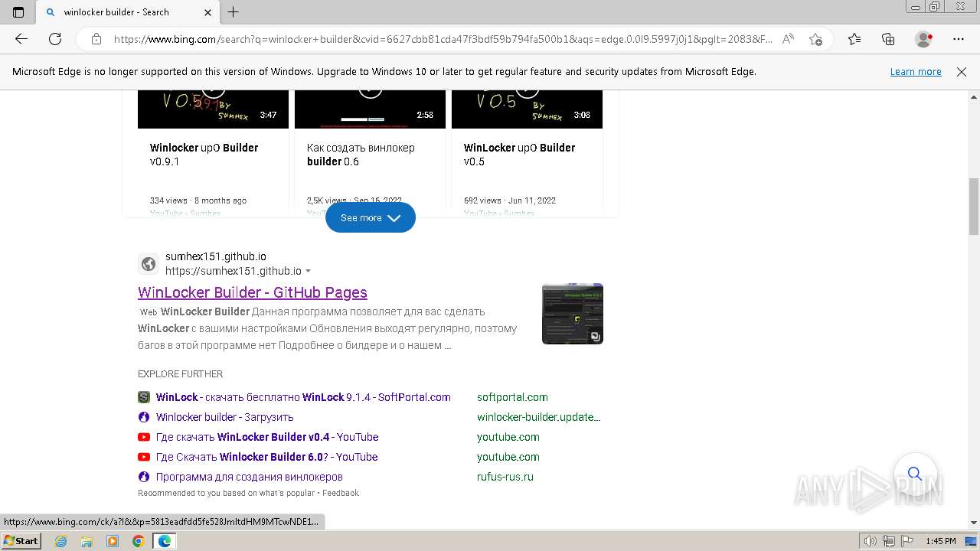This screenshot has height=551, width=980.
Task: Open Где Скачать Winlocker Builder 6.0 YouTube link
Action: [267, 457]
